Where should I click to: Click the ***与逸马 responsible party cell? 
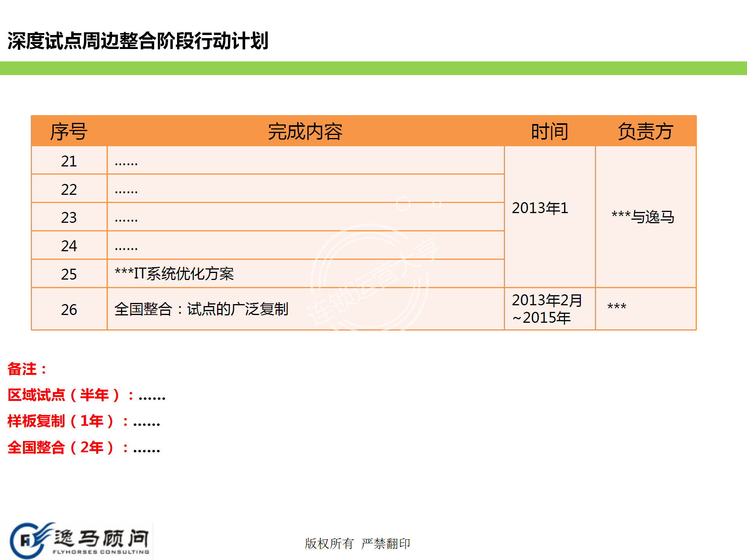point(643,217)
